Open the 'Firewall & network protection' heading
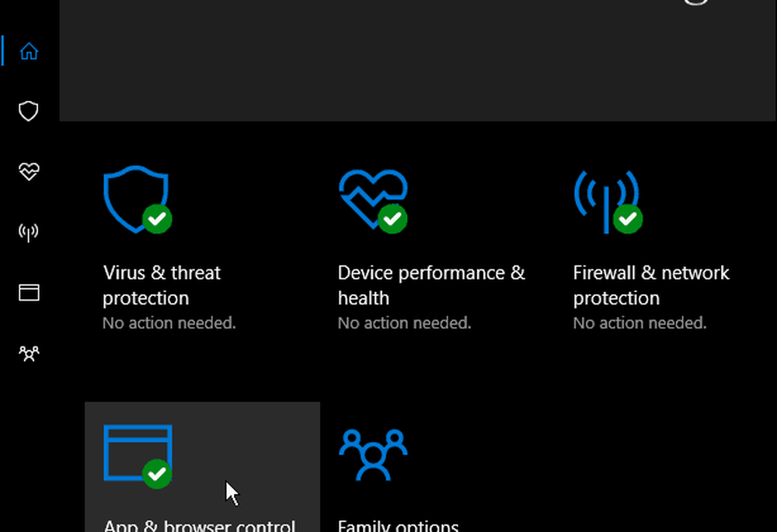Image resolution: width=777 pixels, height=532 pixels. (651, 285)
